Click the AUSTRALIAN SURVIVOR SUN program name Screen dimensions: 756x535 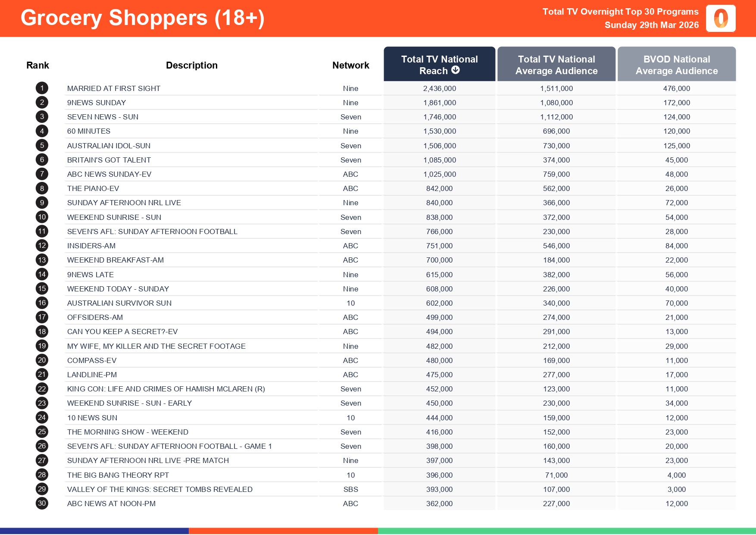pyautogui.click(x=119, y=303)
